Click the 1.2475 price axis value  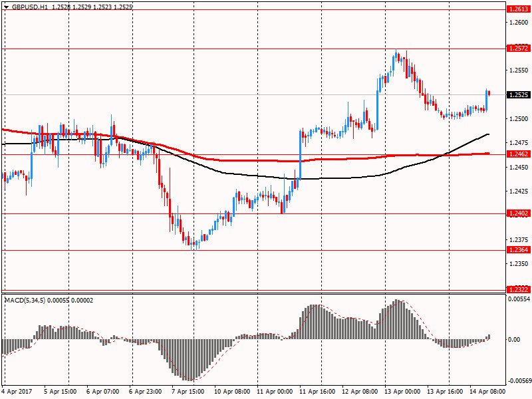[519, 143]
